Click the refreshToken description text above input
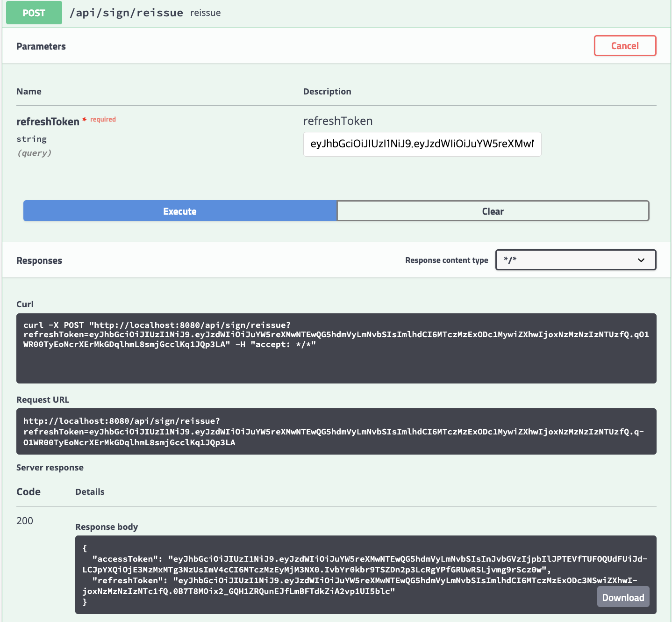 [x=338, y=121]
